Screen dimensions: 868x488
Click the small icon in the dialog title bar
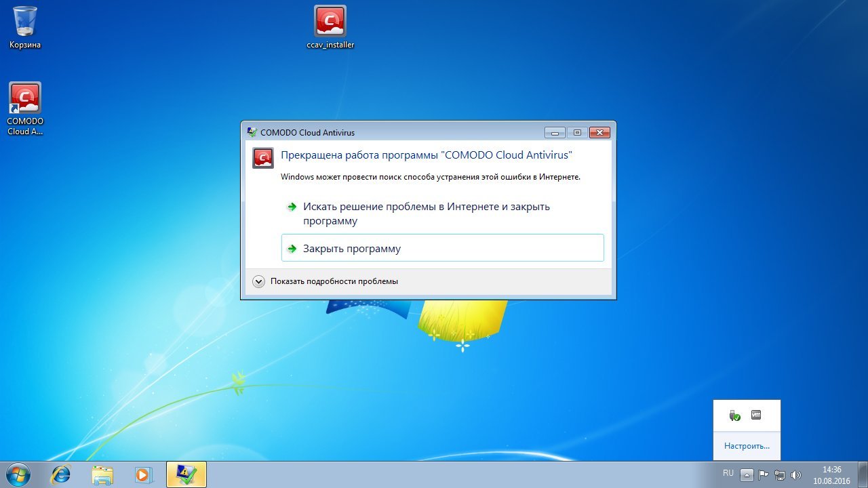[x=252, y=132]
